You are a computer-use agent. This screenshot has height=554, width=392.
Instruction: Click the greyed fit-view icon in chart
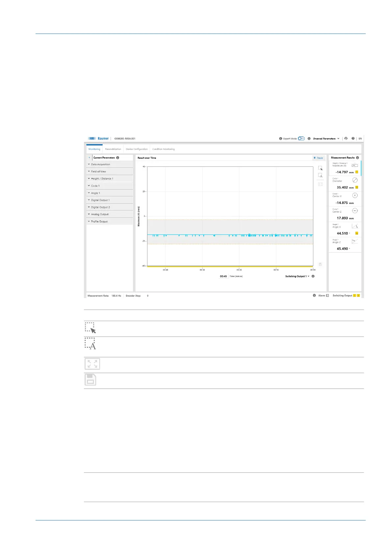pyautogui.click(x=320, y=184)
